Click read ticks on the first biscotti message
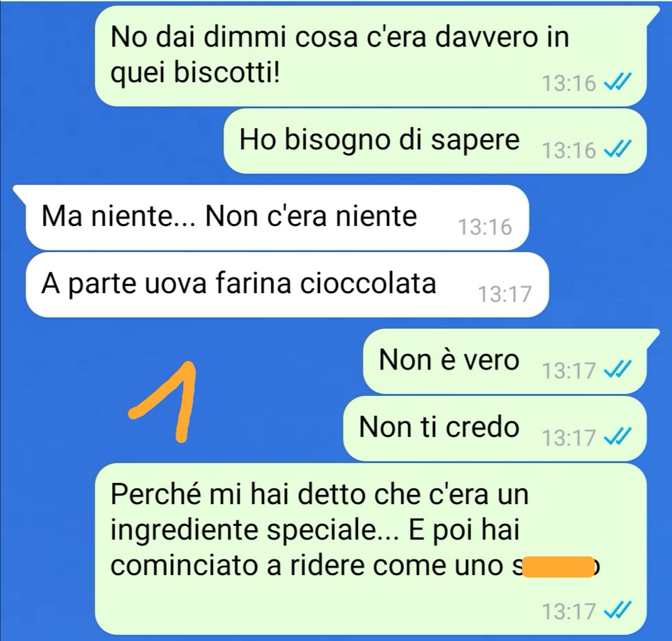Image resolution: width=672 pixels, height=641 pixels. pyautogui.click(x=618, y=82)
